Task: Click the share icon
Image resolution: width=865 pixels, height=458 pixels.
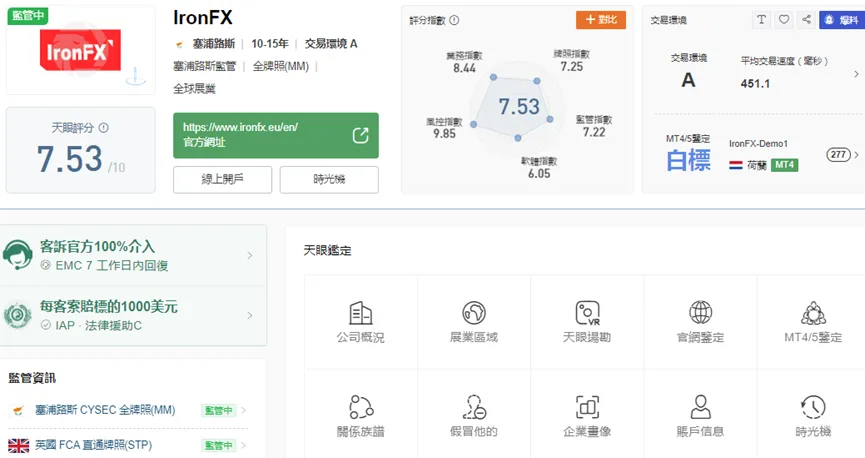Action: click(x=807, y=20)
